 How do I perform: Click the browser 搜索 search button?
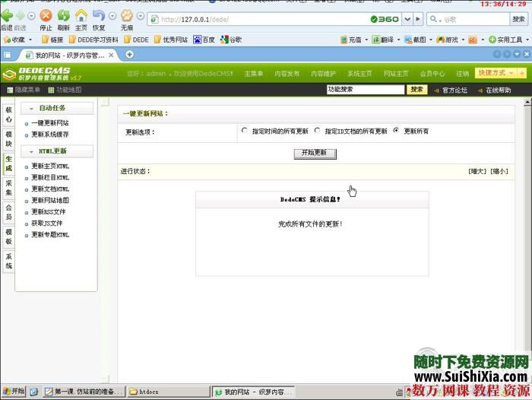tap(518, 19)
